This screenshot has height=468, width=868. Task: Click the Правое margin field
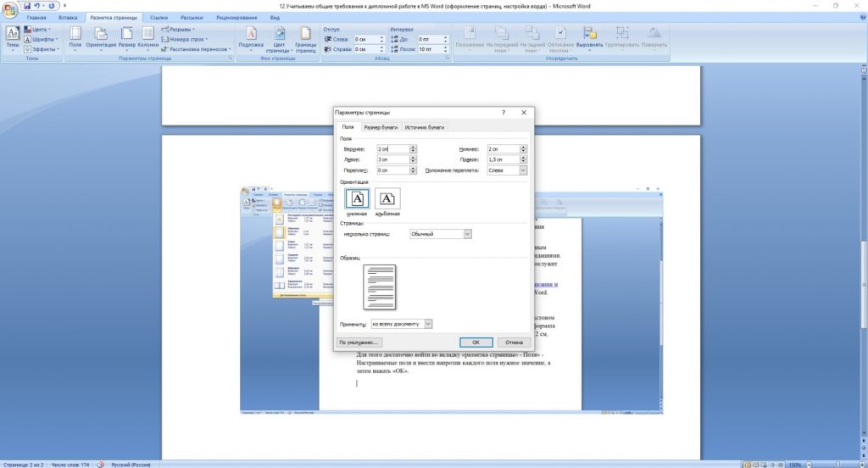503,159
